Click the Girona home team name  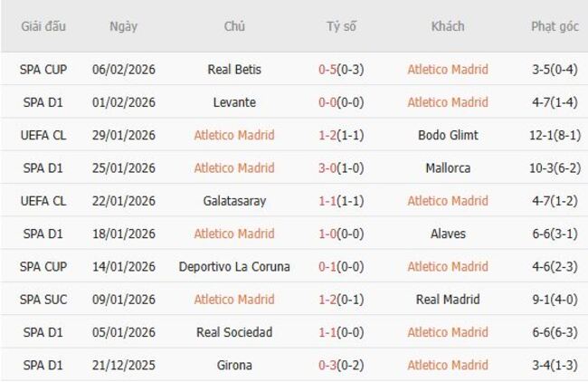(234, 365)
